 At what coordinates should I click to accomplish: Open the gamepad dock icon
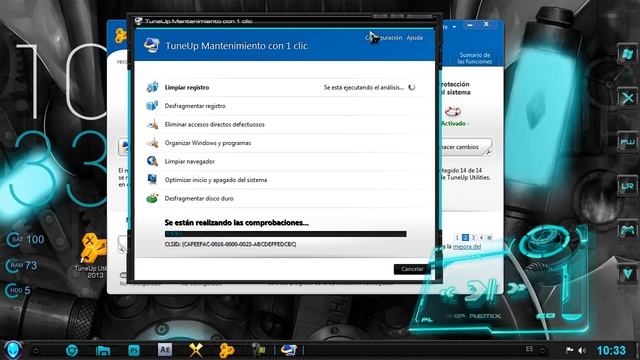(x=627, y=231)
